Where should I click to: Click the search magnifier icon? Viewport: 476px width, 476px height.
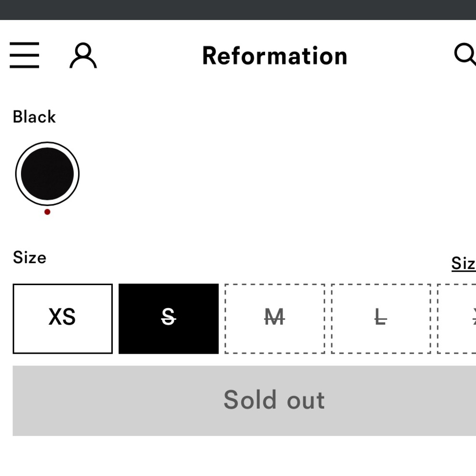pos(465,55)
